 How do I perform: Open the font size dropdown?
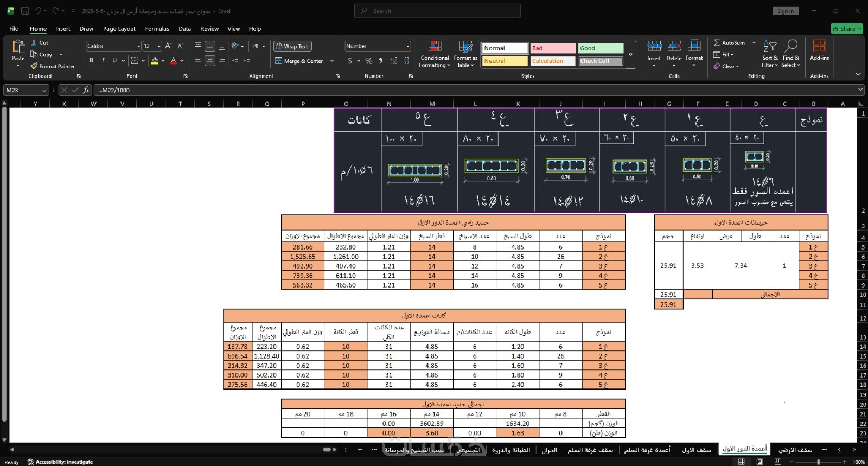[x=158, y=46]
